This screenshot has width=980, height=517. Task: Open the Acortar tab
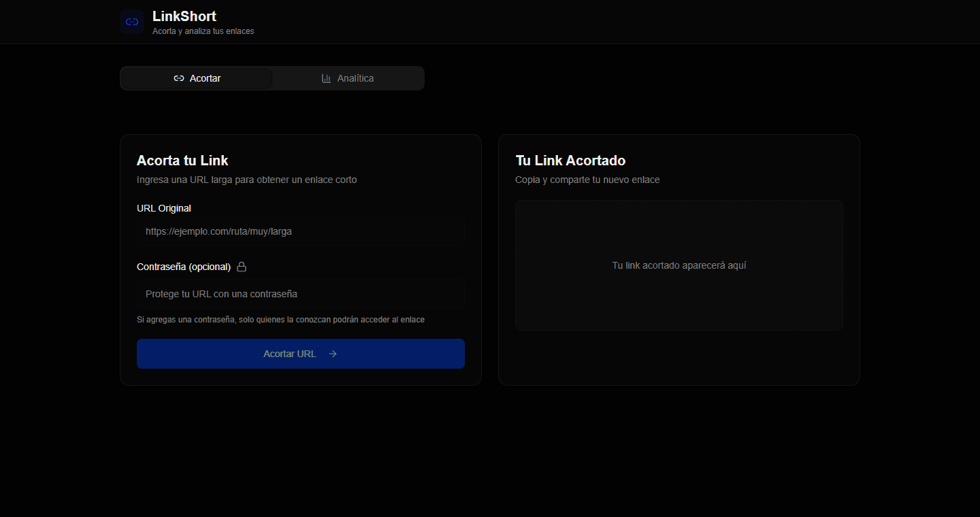tap(197, 78)
